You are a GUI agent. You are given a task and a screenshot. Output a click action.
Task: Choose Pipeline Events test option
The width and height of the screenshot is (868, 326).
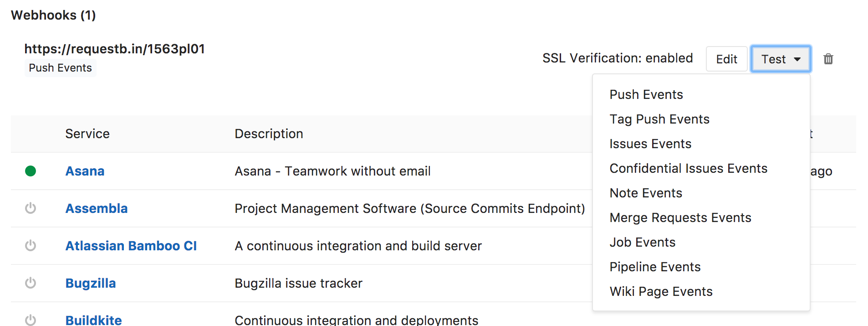tap(655, 267)
